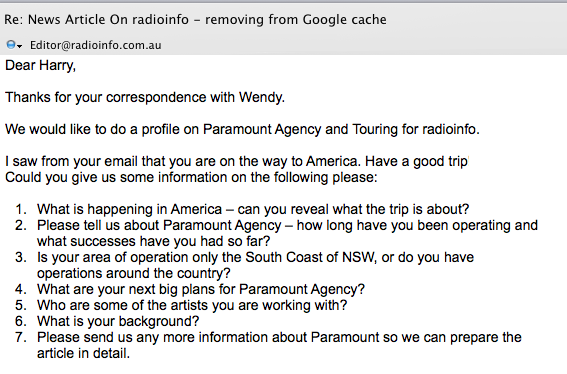
Task: Click 'operations around the country?' text
Action: point(133,273)
